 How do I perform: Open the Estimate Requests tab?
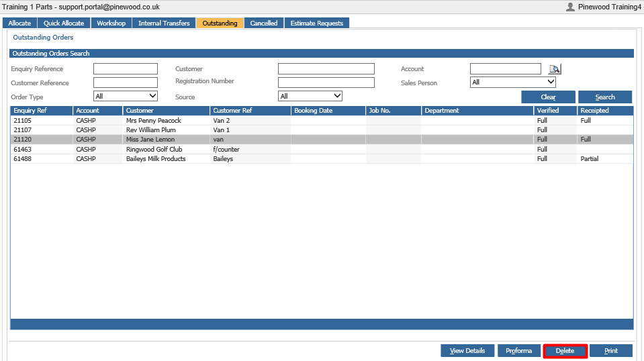pyautogui.click(x=317, y=23)
